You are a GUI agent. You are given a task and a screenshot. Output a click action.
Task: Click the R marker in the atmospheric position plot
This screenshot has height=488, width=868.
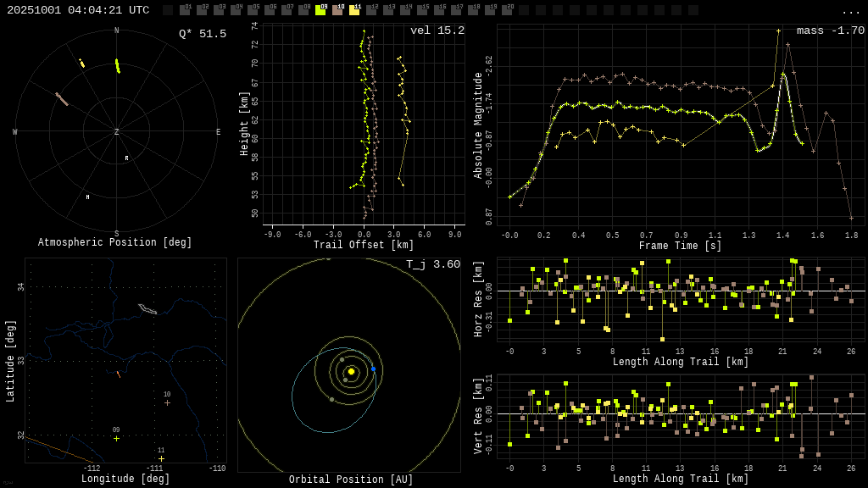[x=127, y=158]
